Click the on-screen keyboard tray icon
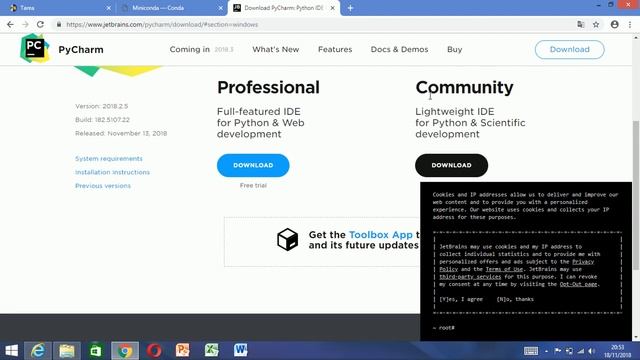Image resolution: width=640 pixels, height=360 pixels. tap(531, 351)
